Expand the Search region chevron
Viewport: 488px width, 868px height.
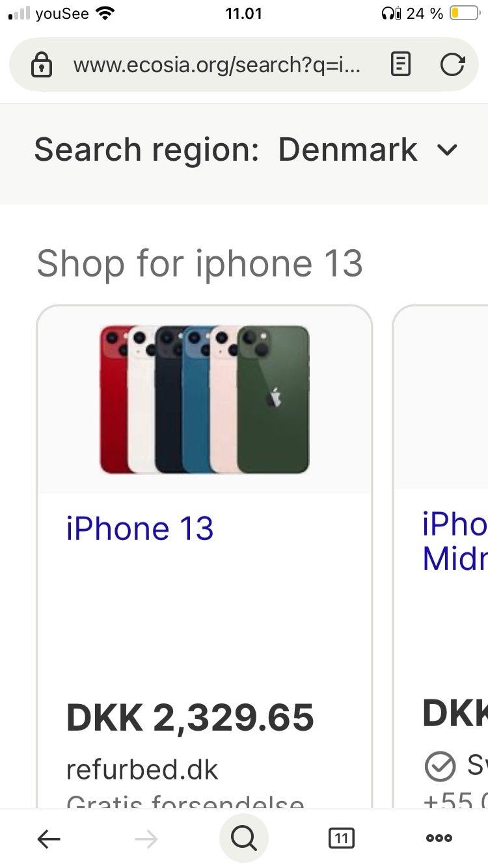[x=447, y=150]
